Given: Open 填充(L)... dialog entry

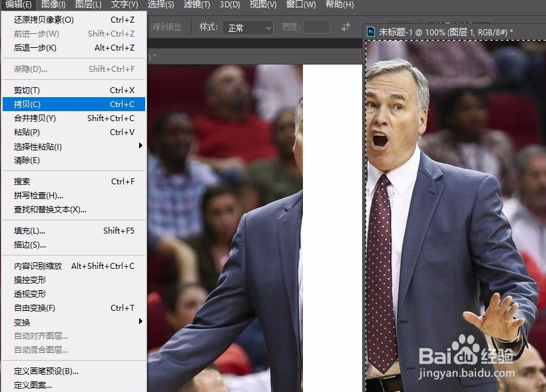Looking at the screenshot, I should 74,231.
